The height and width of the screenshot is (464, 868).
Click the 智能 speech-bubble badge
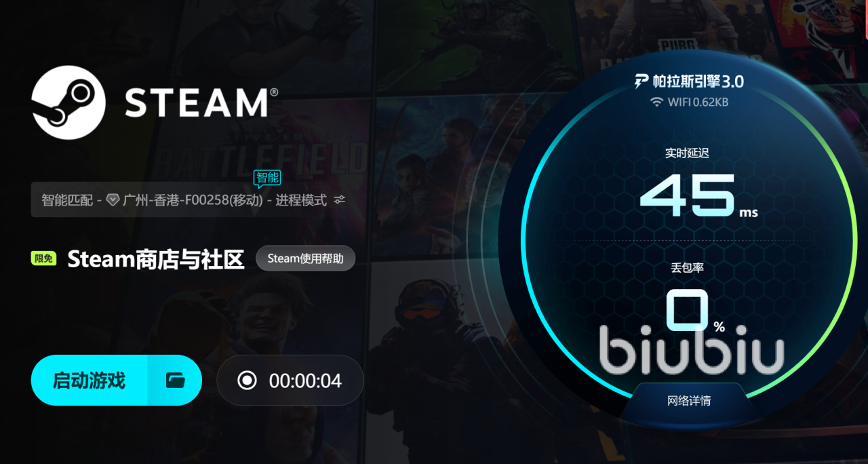pyautogui.click(x=267, y=178)
